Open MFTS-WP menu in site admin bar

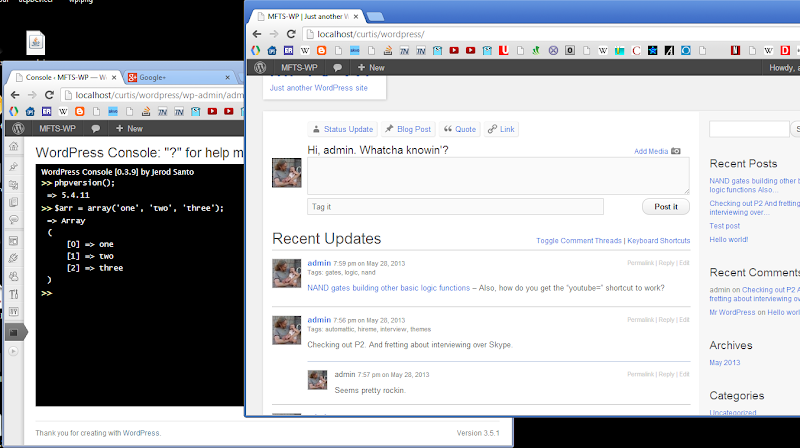(299, 67)
